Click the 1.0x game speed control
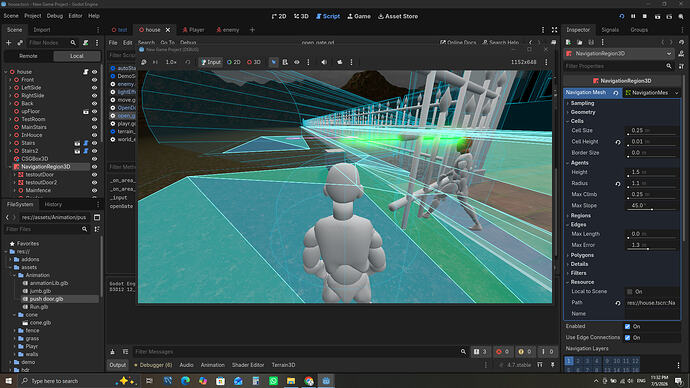 tap(171, 62)
